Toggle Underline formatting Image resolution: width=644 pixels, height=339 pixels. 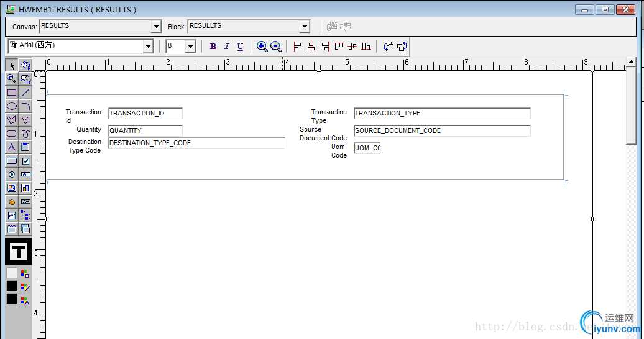pos(240,47)
